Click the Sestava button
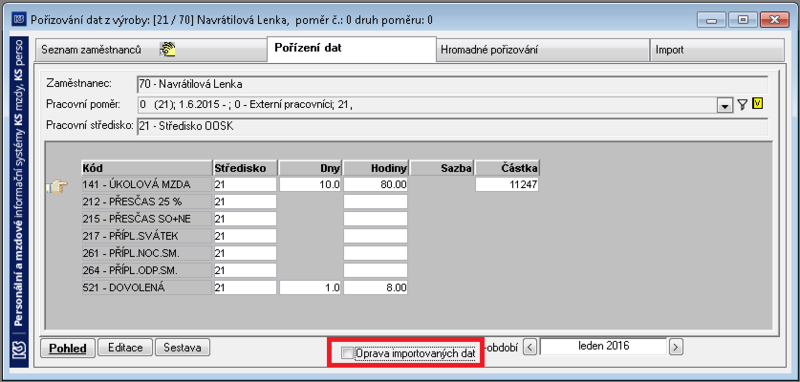The image size is (800, 382). 182,348
